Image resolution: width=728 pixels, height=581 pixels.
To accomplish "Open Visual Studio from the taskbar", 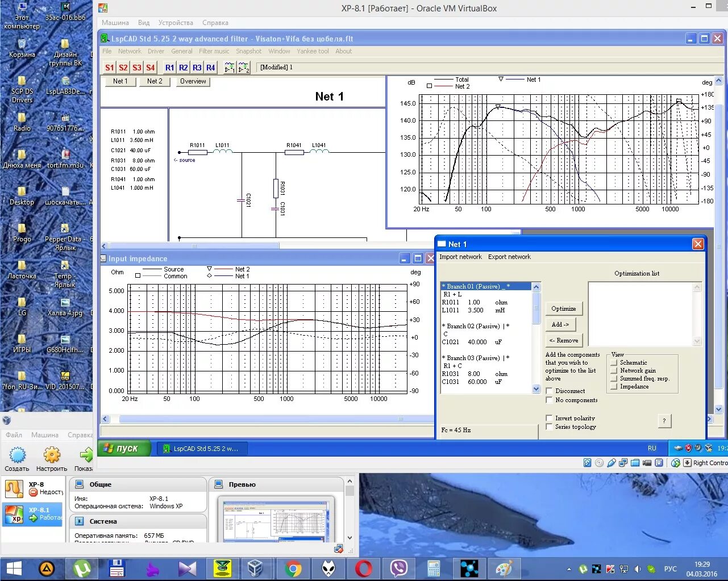I will [x=188, y=569].
